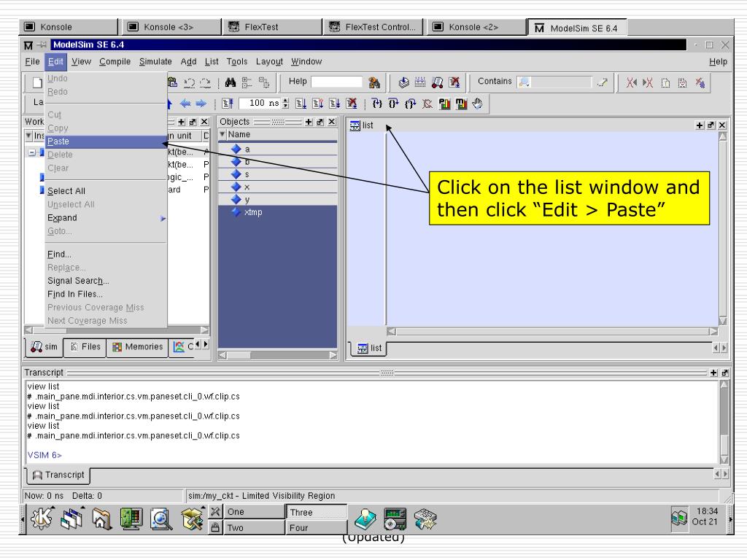This screenshot has height=560, width=747.
Task: Click the list tab below list window
Action: pyautogui.click(x=370, y=349)
